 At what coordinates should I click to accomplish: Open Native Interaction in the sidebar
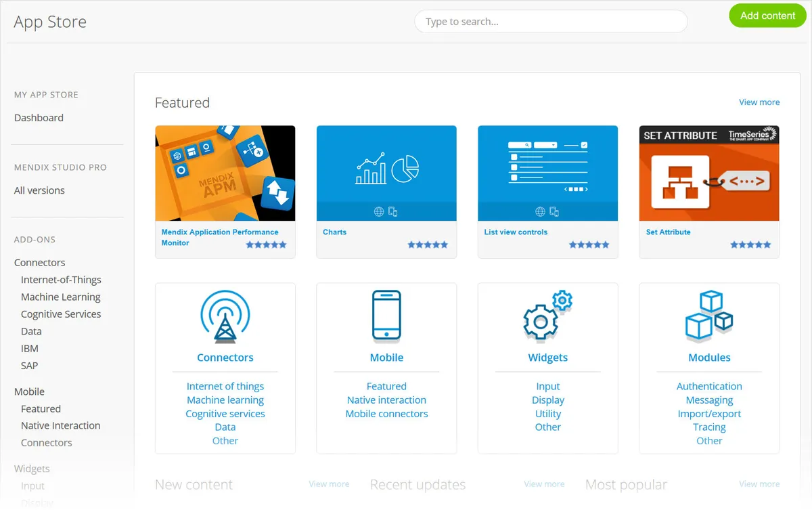pyautogui.click(x=61, y=426)
